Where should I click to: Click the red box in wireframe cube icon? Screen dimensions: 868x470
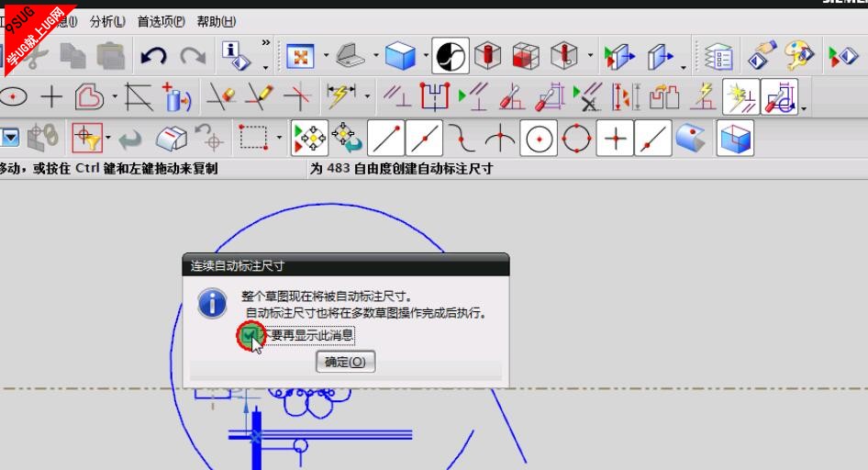point(526,56)
